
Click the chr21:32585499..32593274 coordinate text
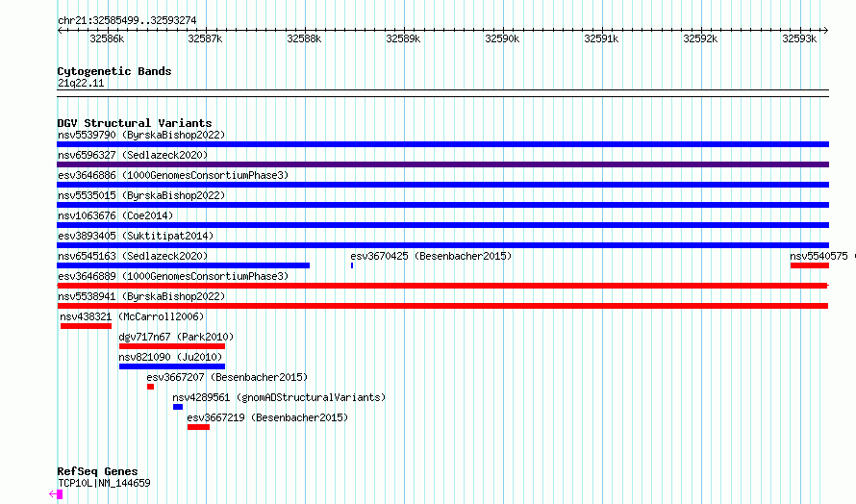click(127, 20)
